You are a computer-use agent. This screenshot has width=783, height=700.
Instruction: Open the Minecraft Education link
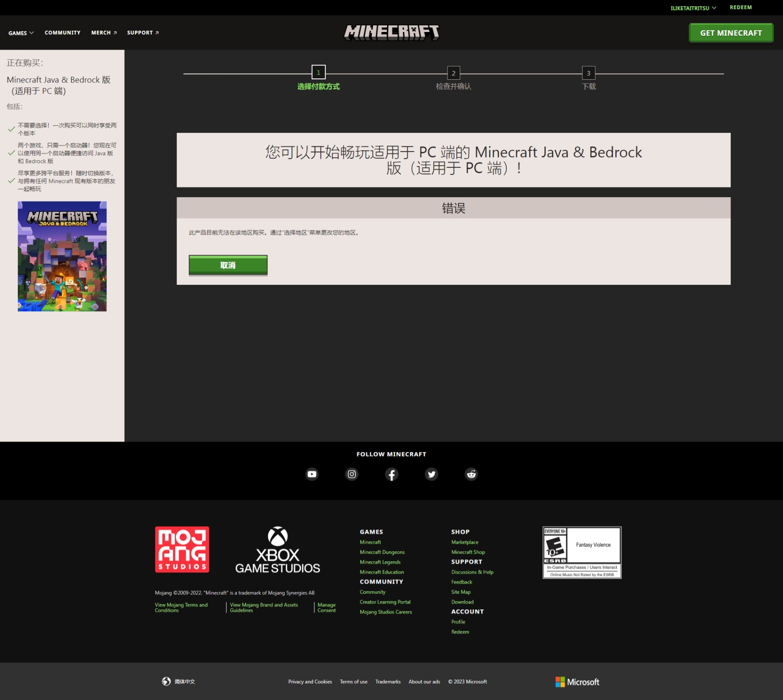(382, 572)
